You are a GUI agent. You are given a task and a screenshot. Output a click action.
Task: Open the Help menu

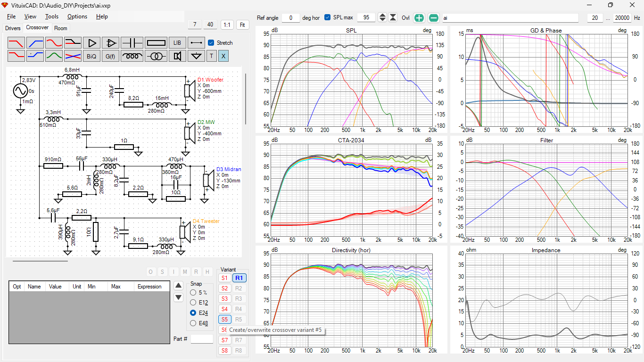pos(102,16)
